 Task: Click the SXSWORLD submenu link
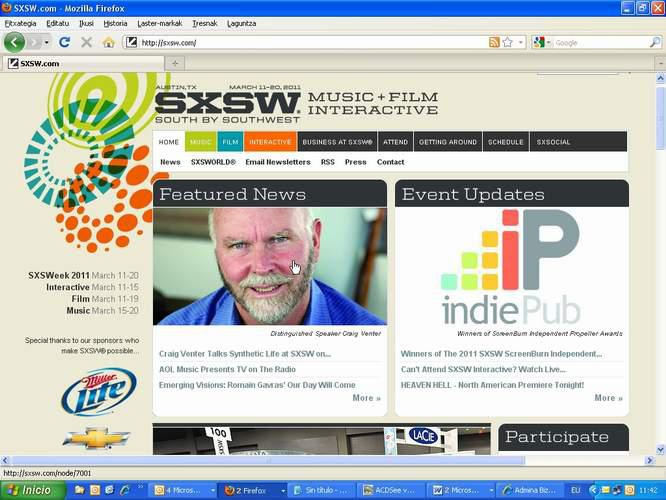(213, 162)
